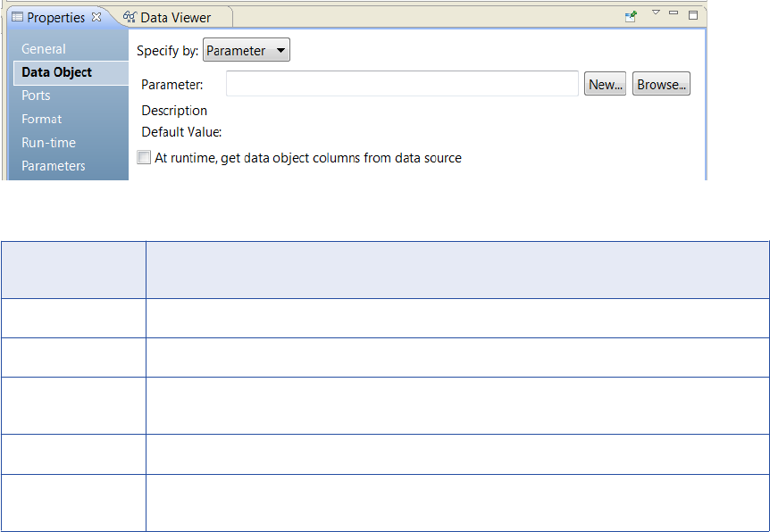Open the Parameters section

tap(54, 166)
